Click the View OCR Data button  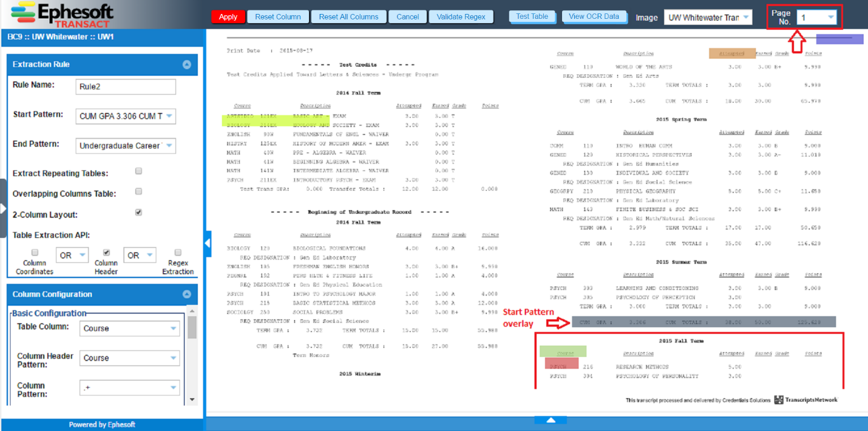pyautogui.click(x=594, y=16)
